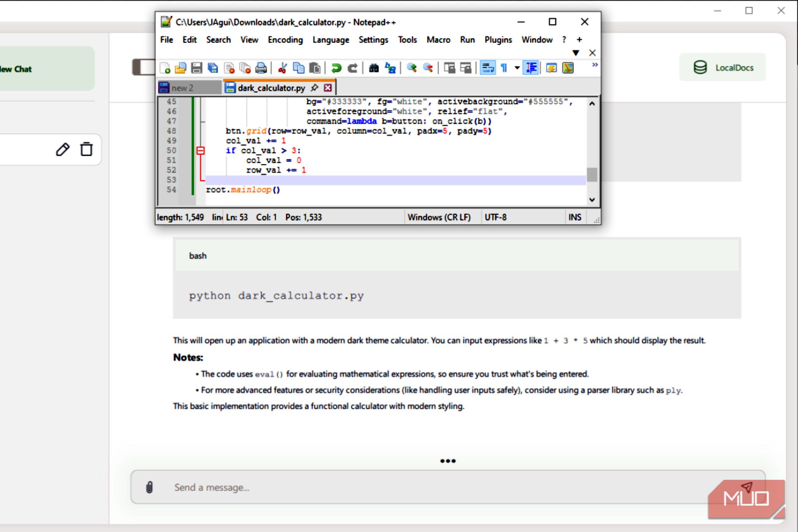Click the Cut scissors icon
798x532 pixels.
click(282, 68)
